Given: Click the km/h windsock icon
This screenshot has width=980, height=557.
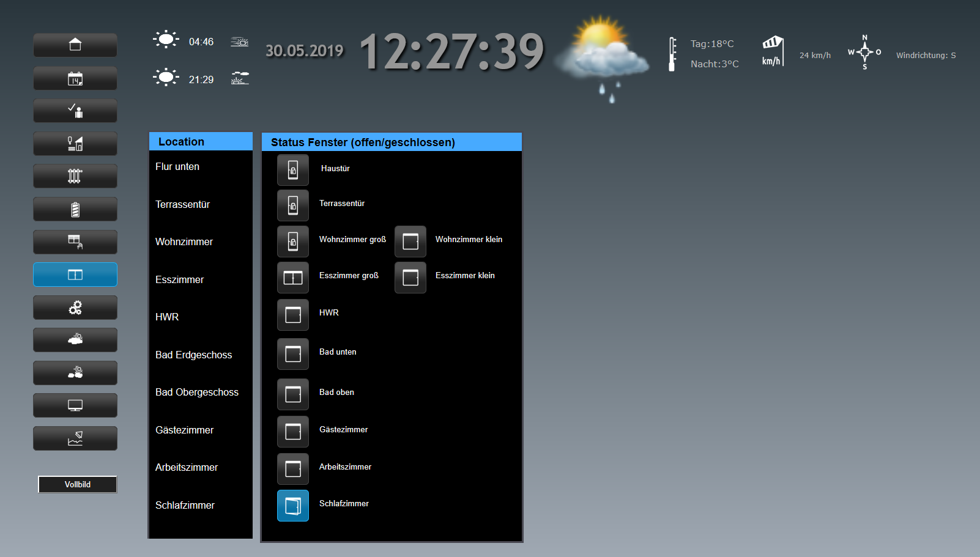Looking at the screenshot, I should point(773,51).
